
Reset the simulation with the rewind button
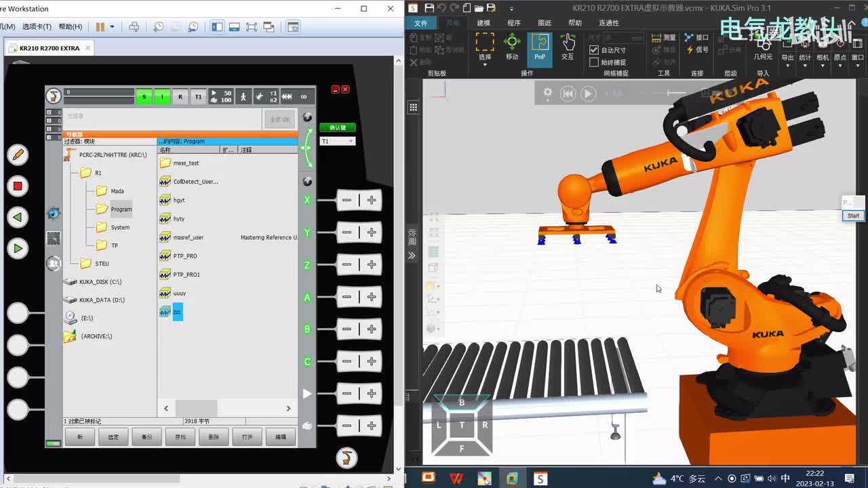pyautogui.click(x=568, y=94)
